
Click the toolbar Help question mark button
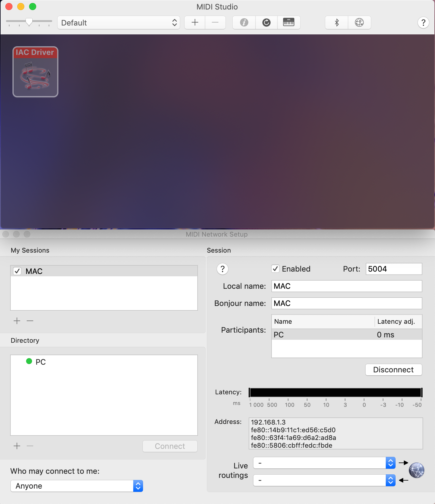coord(423,23)
